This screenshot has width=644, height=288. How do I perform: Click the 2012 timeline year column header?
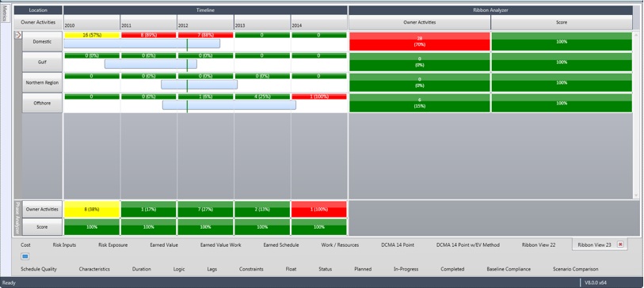point(205,23)
